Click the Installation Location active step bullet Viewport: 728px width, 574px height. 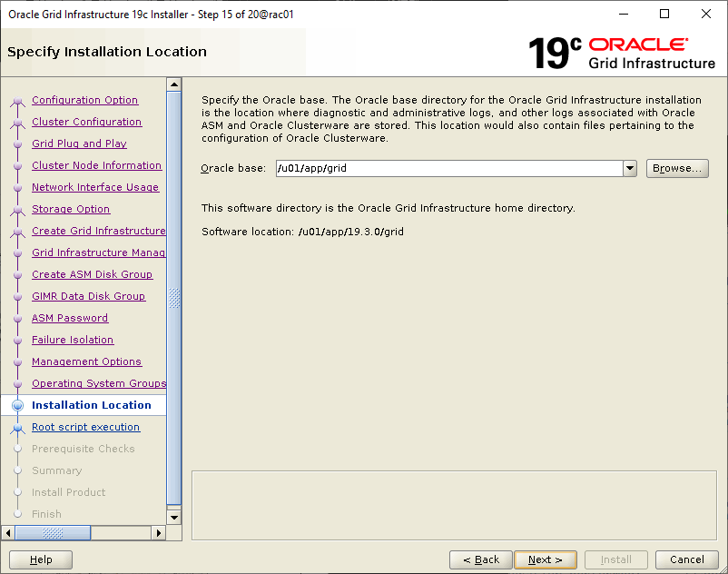[x=17, y=405]
